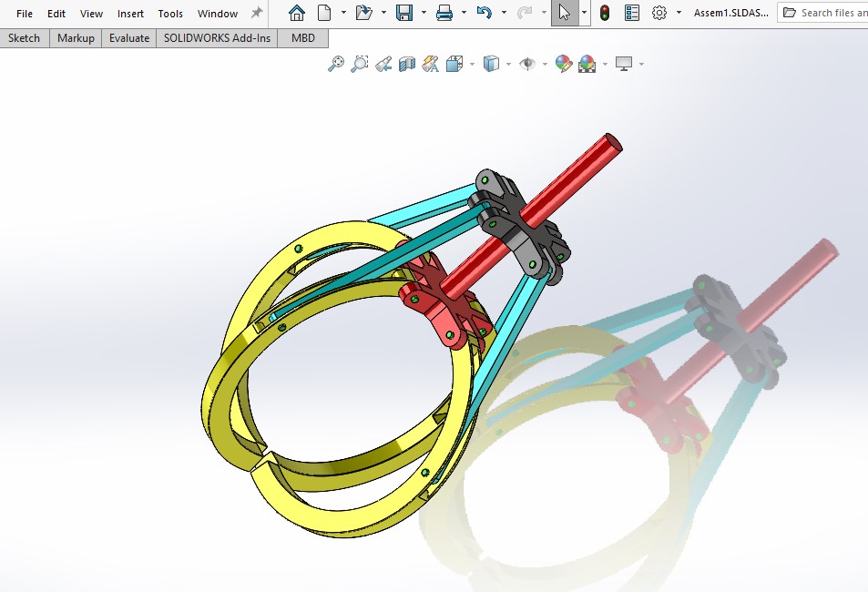Print the document with the printer icon
This screenshot has height=592, width=868.
point(444,13)
